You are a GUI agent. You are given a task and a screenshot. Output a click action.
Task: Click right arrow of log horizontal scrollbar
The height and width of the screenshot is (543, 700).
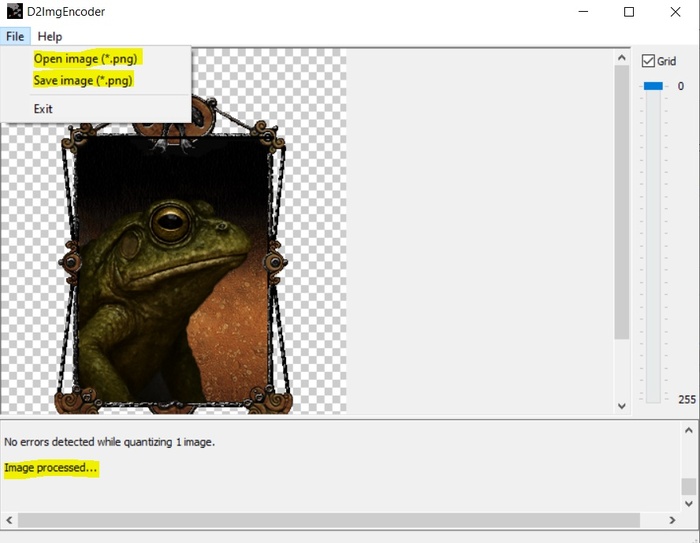[x=672, y=521]
